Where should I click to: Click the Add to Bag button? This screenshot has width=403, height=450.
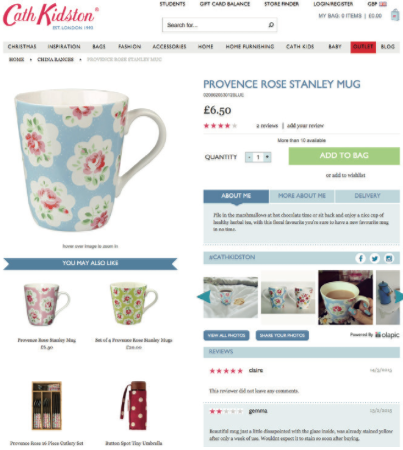(344, 156)
